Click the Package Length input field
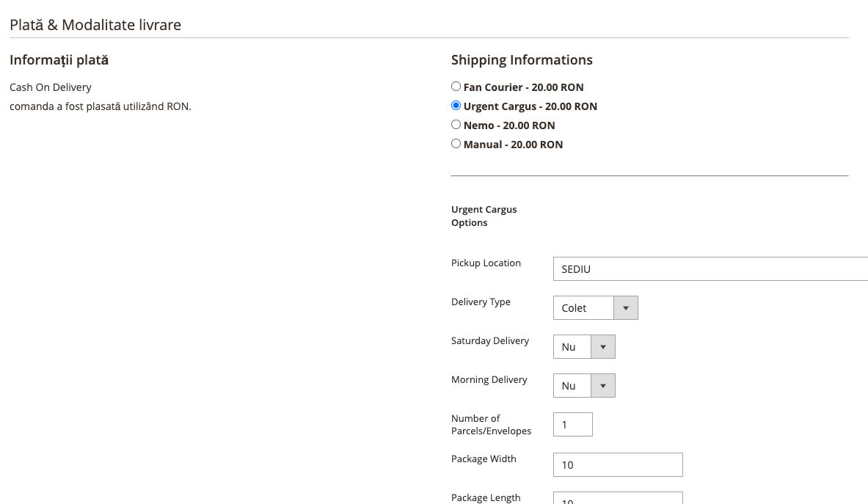 (618, 498)
